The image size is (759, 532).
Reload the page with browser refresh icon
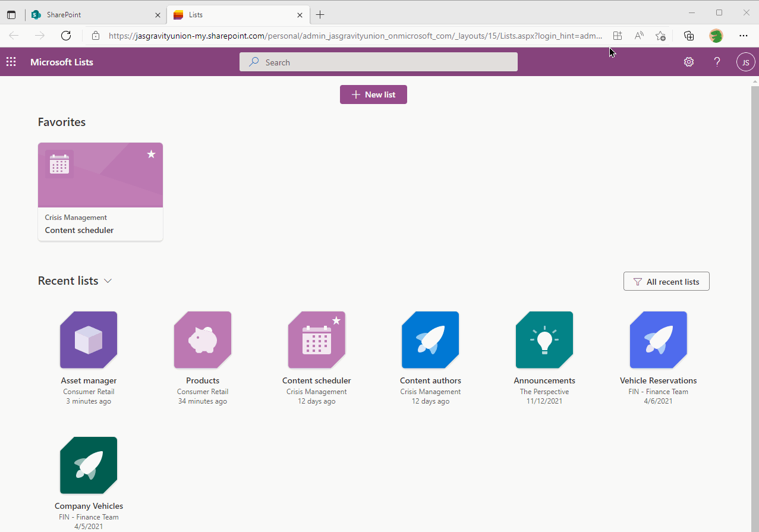(x=66, y=36)
